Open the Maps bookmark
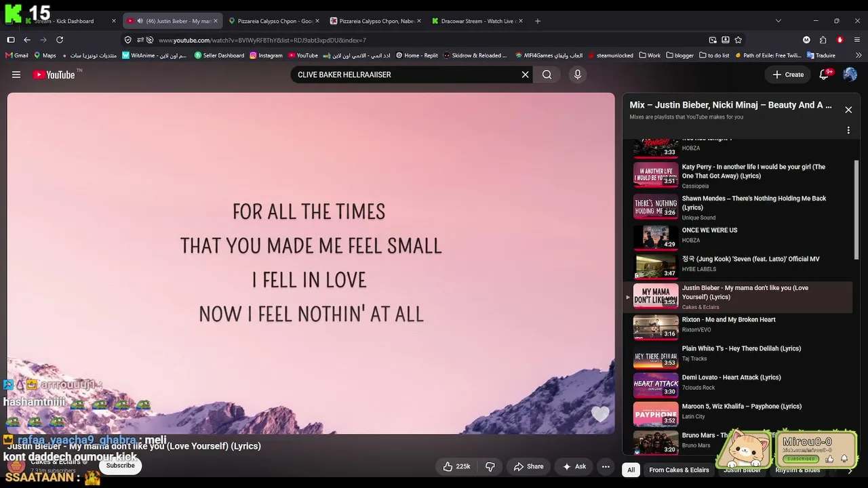868x488 pixels. pyautogui.click(x=44, y=56)
